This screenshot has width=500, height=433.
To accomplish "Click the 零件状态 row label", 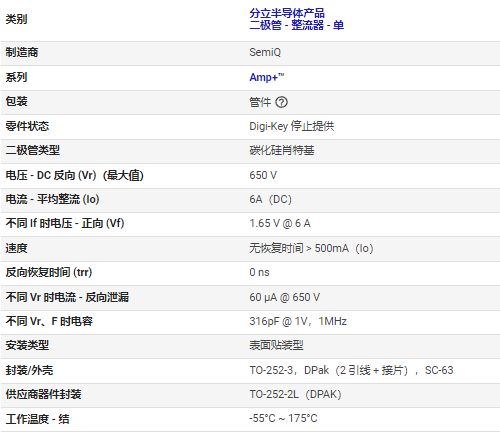I will click(27, 126).
